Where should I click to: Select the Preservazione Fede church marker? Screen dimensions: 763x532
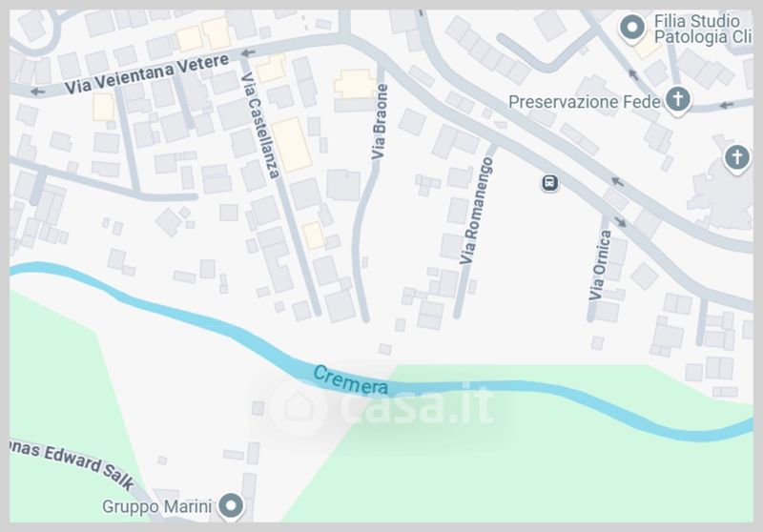pyautogui.click(x=677, y=101)
